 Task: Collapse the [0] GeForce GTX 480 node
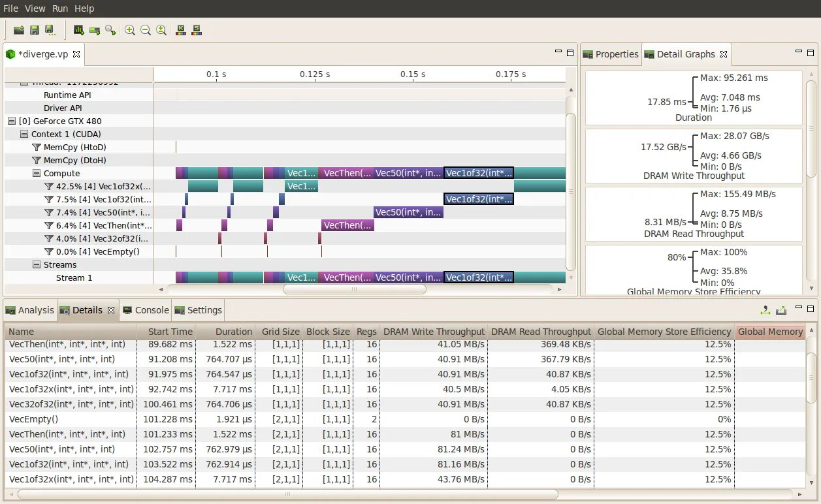point(12,121)
